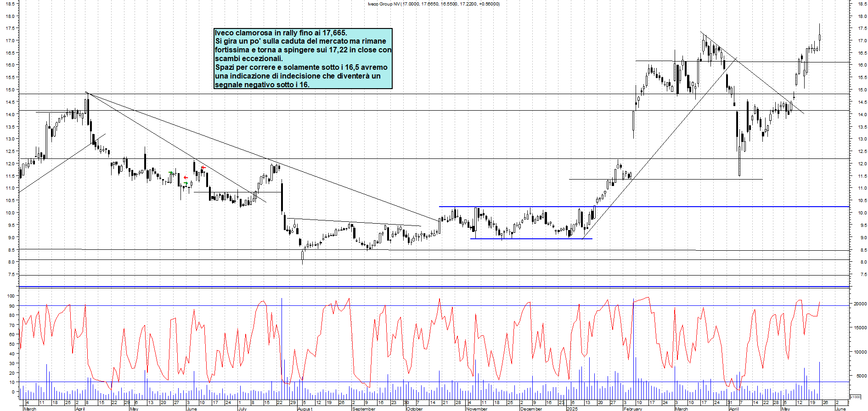Click the 50 level on the oscillator scale
The width and height of the screenshot is (868, 411).
[12, 344]
